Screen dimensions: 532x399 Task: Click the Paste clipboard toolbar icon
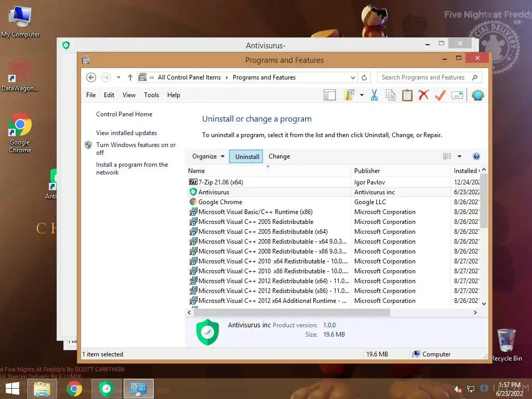pos(407,96)
